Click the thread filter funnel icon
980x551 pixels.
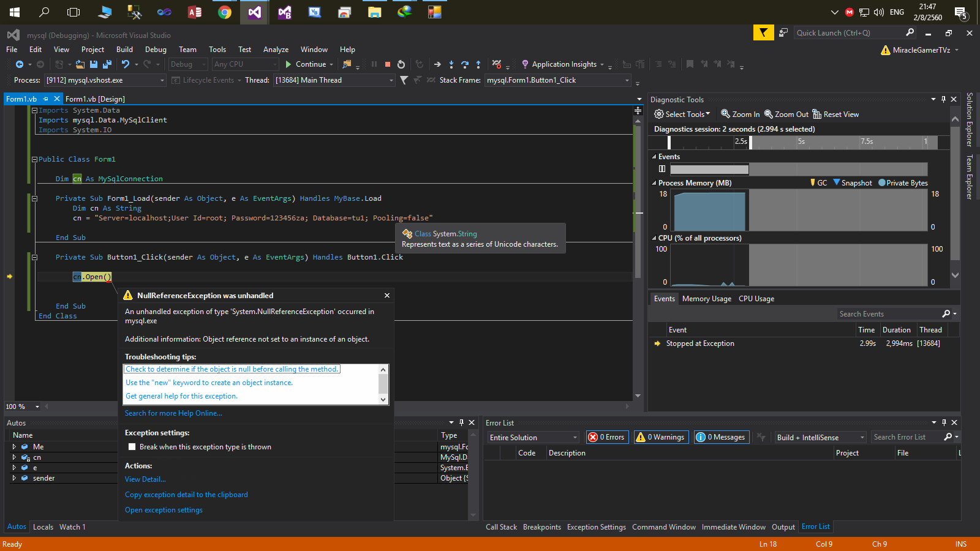point(404,80)
